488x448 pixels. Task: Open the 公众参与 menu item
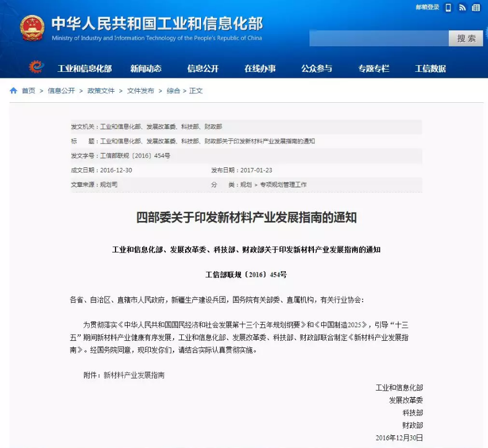click(317, 68)
